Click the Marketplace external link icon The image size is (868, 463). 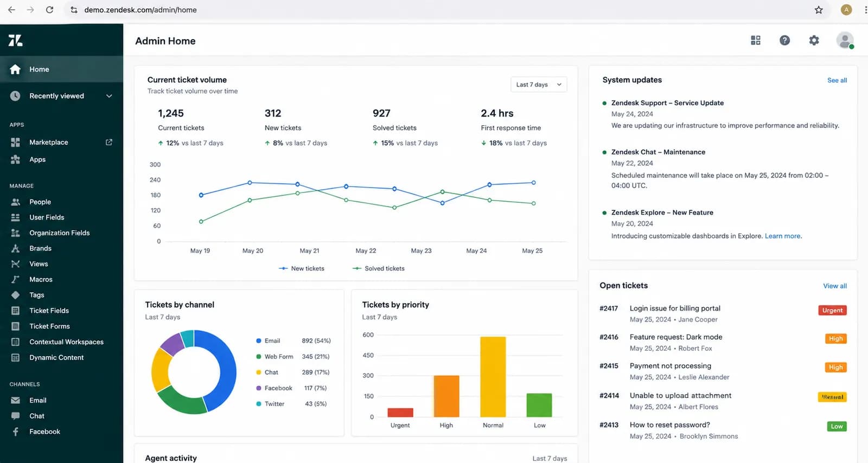(x=109, y=142)
